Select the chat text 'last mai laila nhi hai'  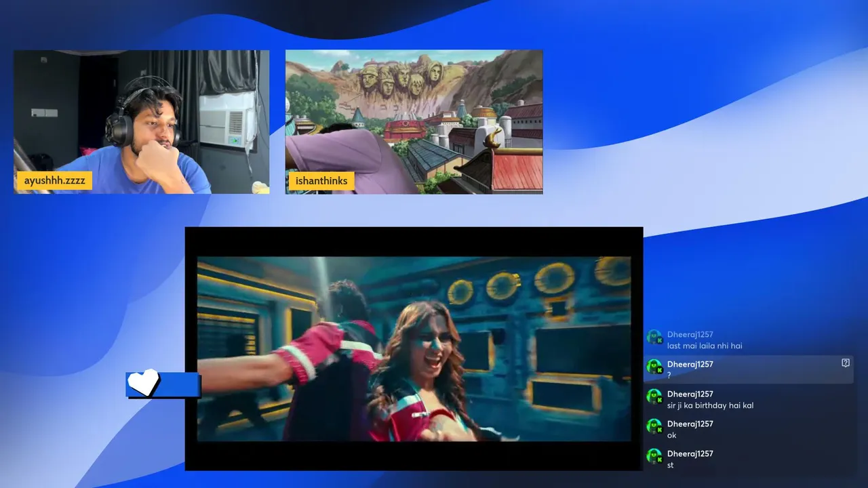tap(705, 346)
